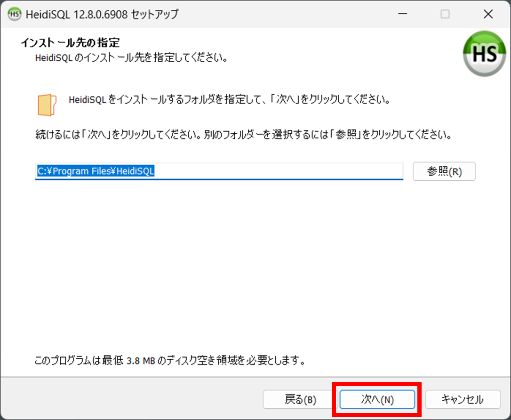
Task: Go back using the 戻る(B) button
Action: point(296,399)
